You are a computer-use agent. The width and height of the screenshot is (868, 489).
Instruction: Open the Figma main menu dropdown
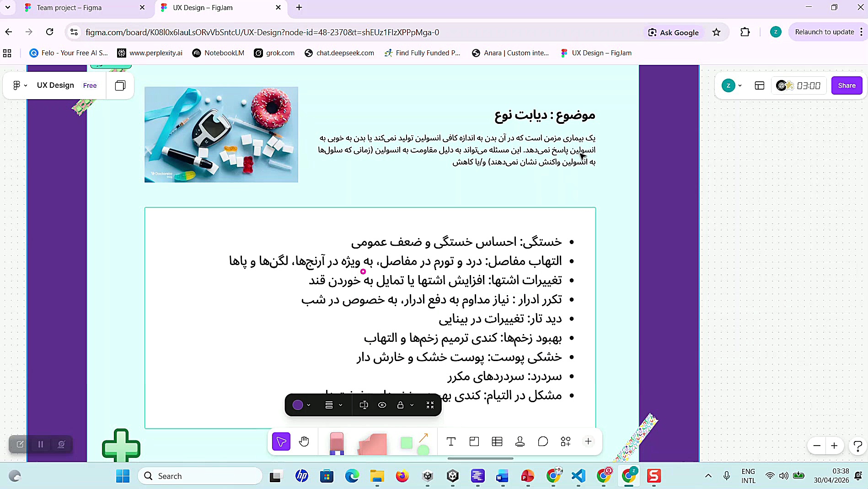point(20,85)
